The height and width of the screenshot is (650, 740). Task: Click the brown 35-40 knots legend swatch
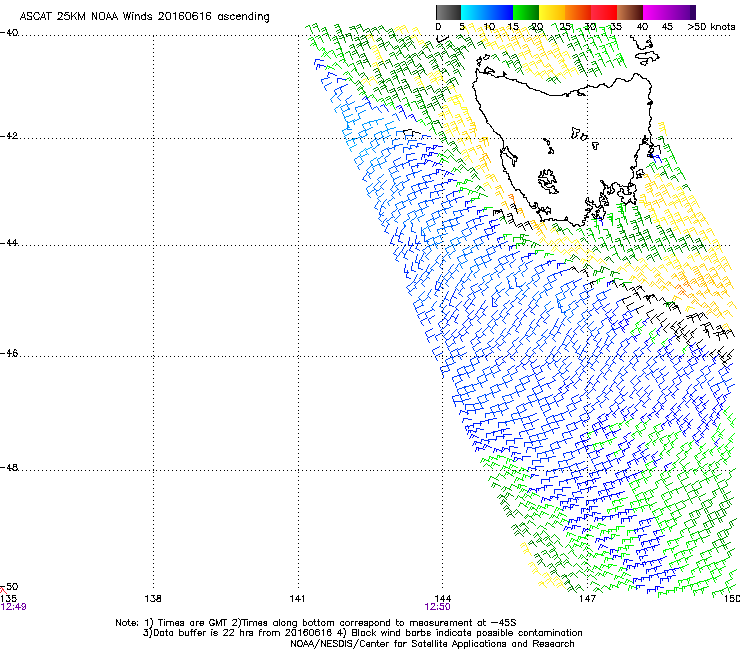tap(630, 12)
